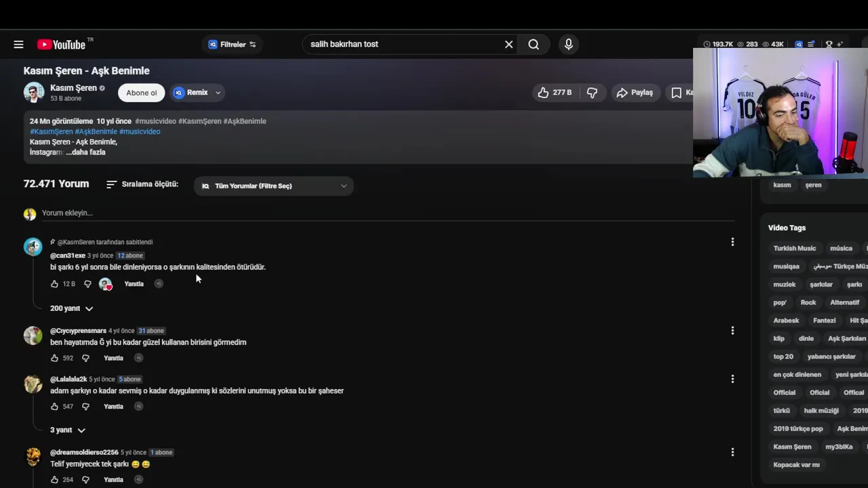Open more options for @can31exe comment
The height and width of the screenshot is (488, 868).
(x=732, y=242)
